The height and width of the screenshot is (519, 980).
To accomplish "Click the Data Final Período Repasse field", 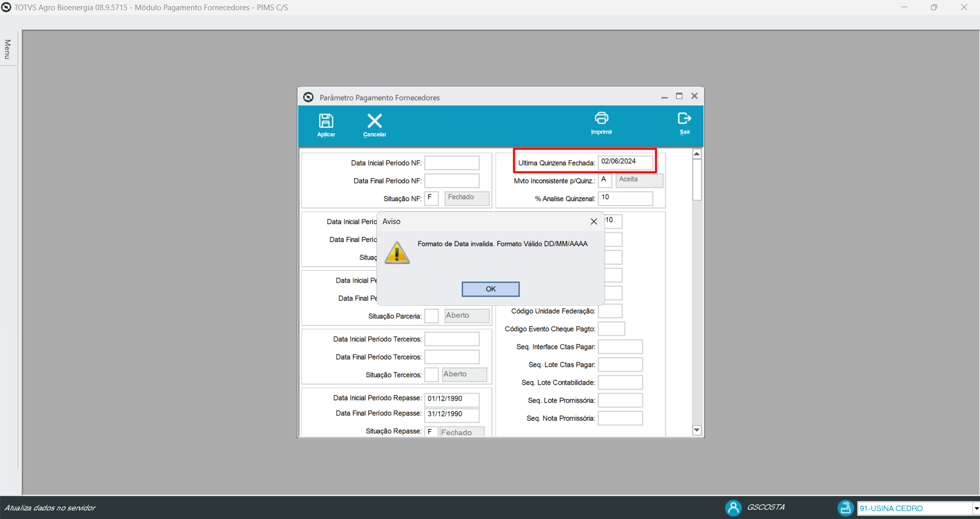I will [452, 414].
